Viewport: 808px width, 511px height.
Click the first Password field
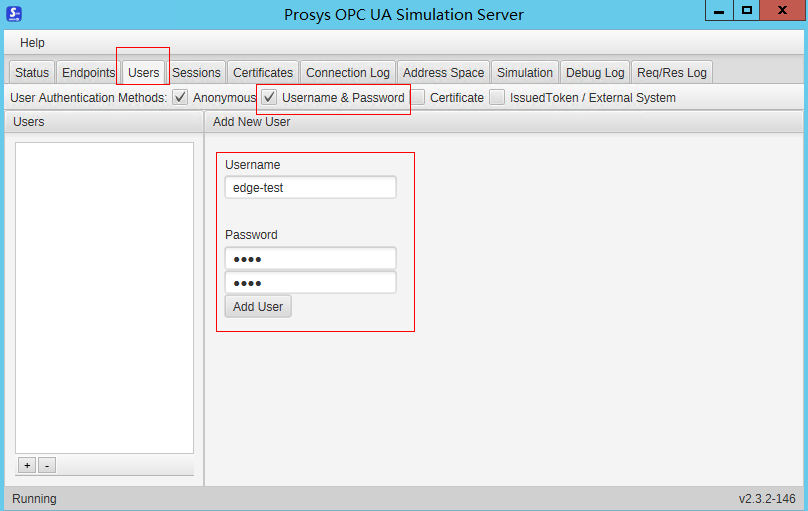(x=311, y=259)
